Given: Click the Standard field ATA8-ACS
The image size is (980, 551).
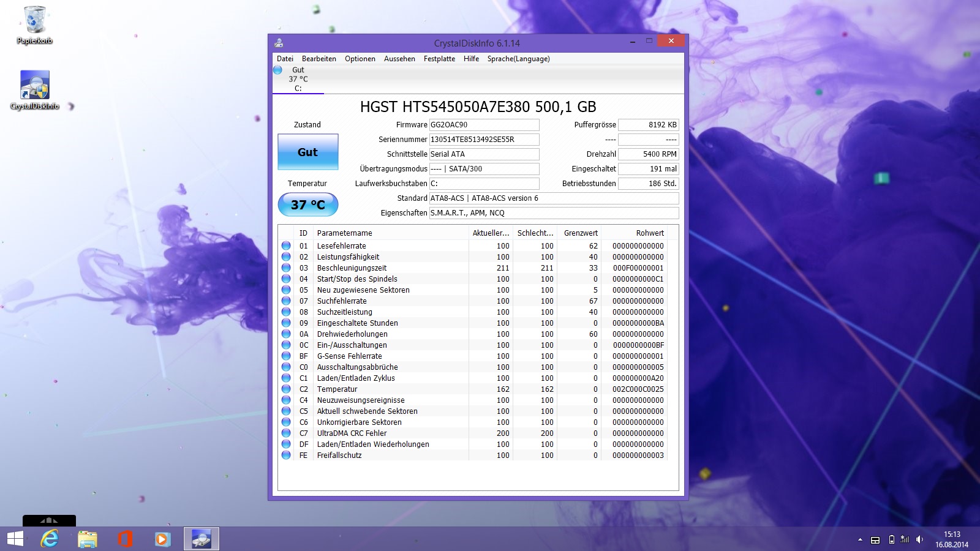Looking at the screenshot, I should point(554,198).
